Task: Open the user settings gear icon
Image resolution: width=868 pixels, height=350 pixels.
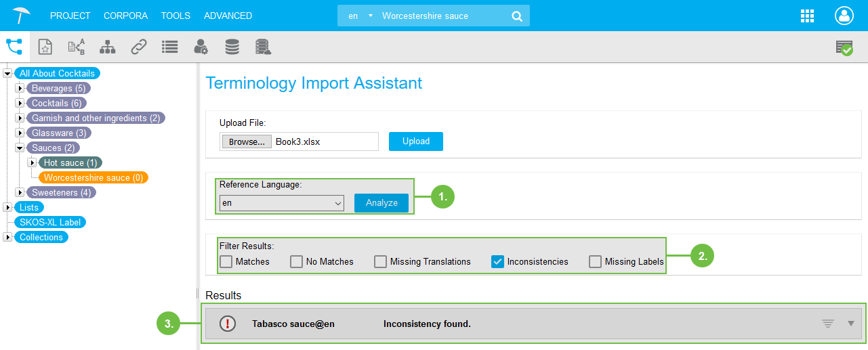Action: click(201, 46)
